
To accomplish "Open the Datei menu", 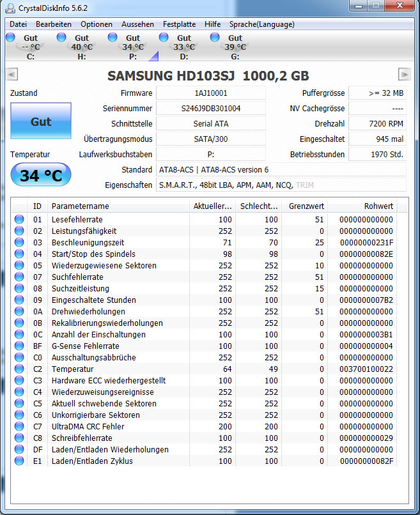I will [x=18, y=24].
